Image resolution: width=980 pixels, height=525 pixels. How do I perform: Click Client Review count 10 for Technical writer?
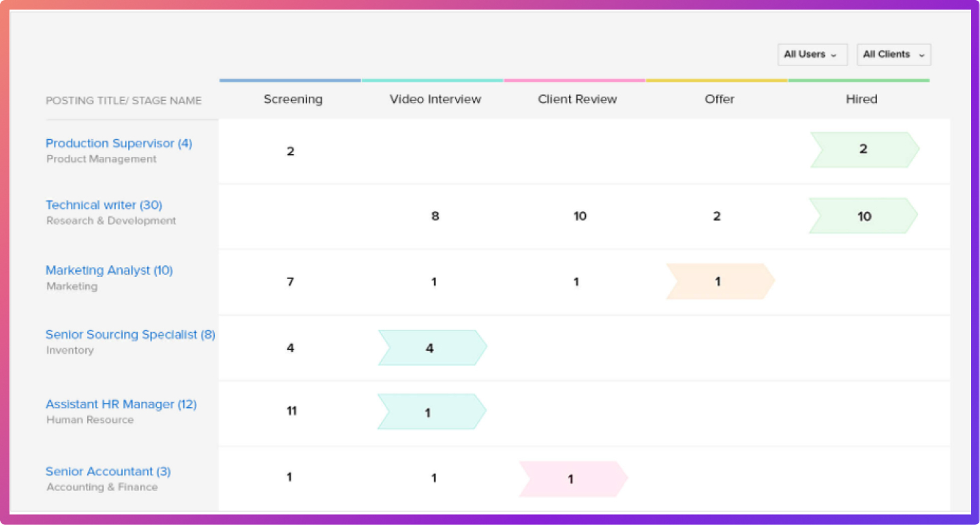tap(580, 216)
